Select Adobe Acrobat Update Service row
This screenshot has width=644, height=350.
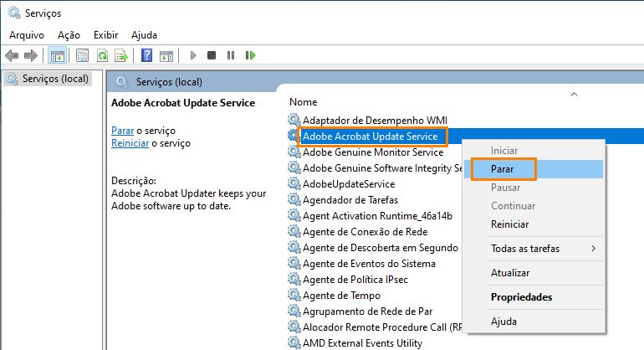[x=370, y=136]
